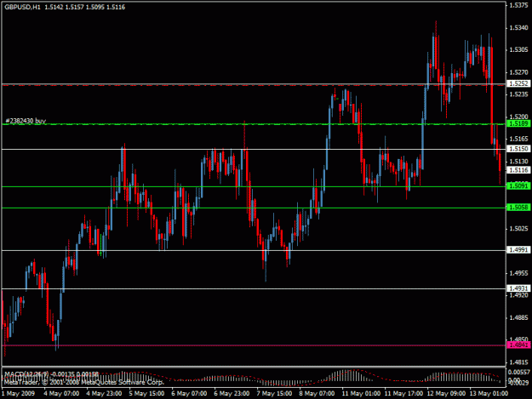Click the MACD(12,26,9) indicator label

tap(26, 374)
